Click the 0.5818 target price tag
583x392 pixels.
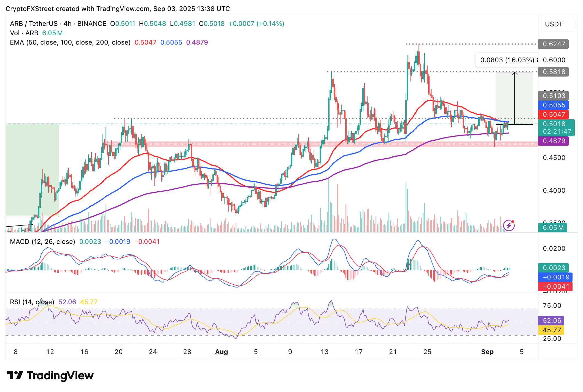tap(554, 72)
